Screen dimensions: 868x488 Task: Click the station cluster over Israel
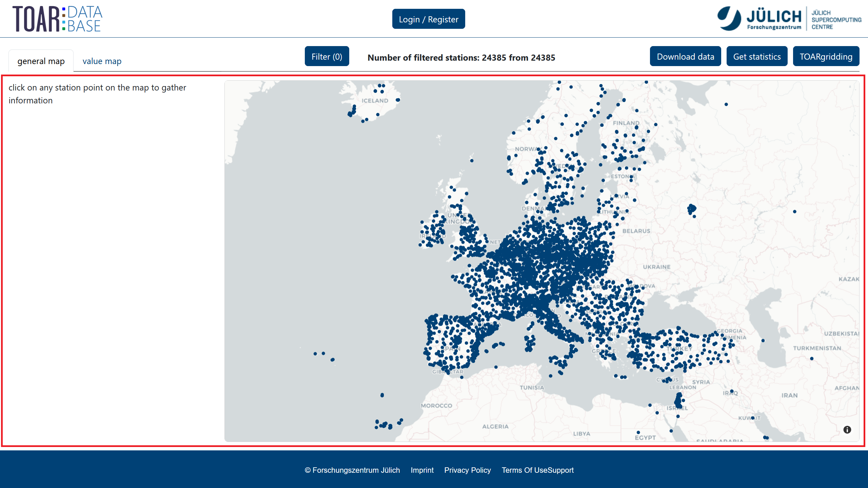coord(678,401)
